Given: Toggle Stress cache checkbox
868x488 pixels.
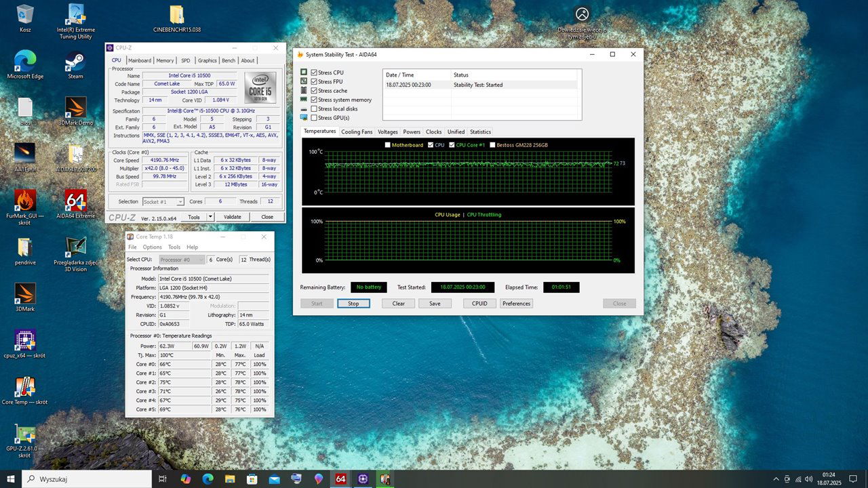Looking at the screenshot, I should (x=314, y=91).
